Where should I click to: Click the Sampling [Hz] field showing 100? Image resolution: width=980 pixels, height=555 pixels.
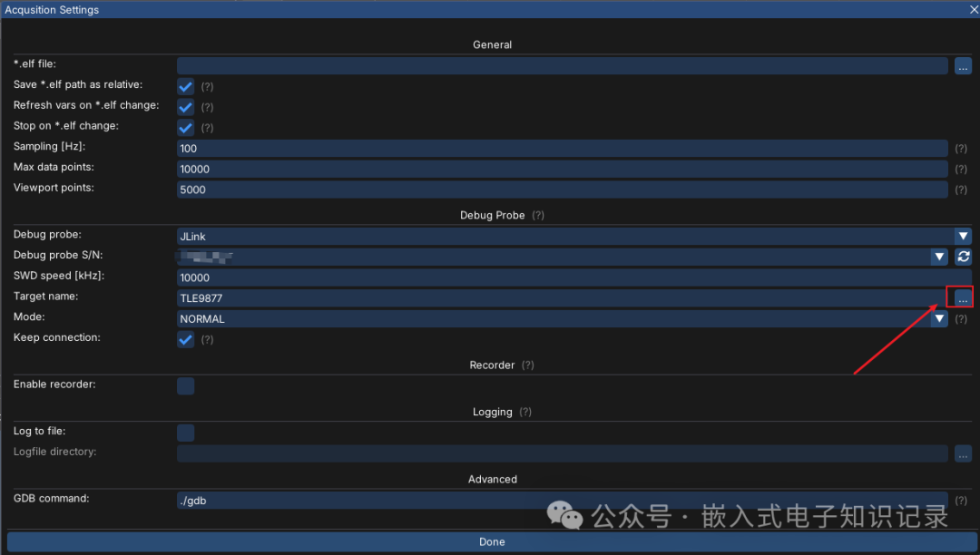563,149
